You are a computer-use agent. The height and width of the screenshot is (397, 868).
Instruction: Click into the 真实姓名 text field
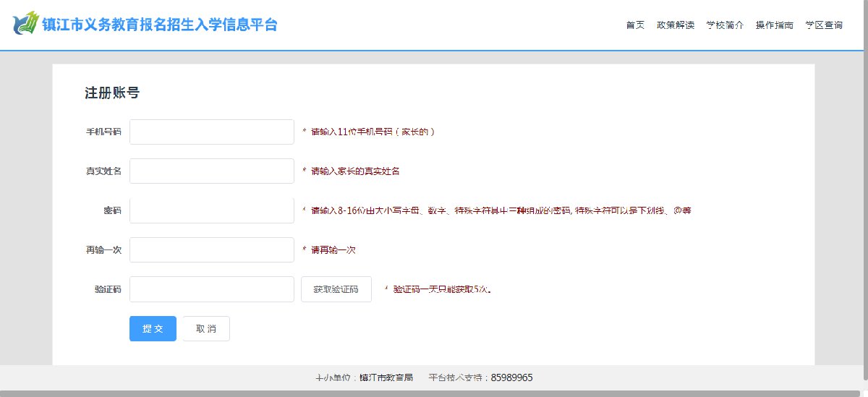tap(211, 171)
